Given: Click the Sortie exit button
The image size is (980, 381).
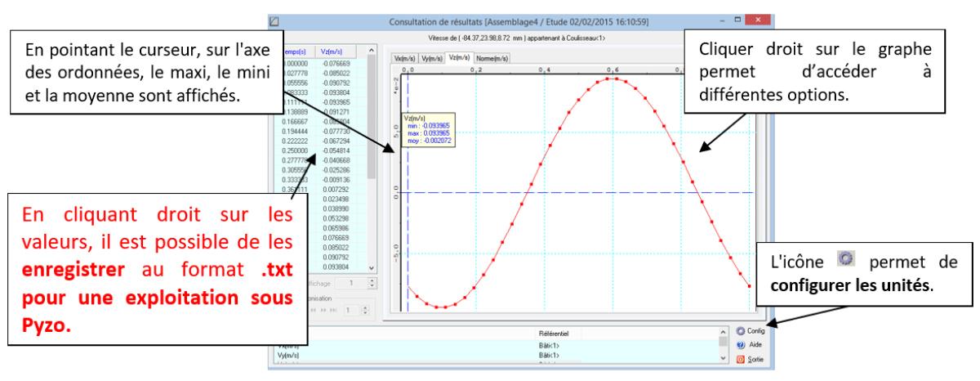Looking at the screenshot, I should [751, 359].
